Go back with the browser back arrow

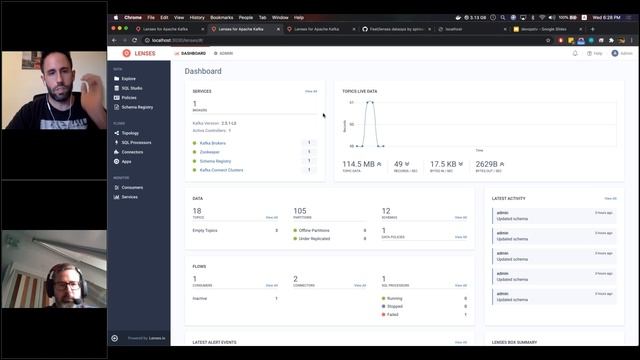click(114, 40)
